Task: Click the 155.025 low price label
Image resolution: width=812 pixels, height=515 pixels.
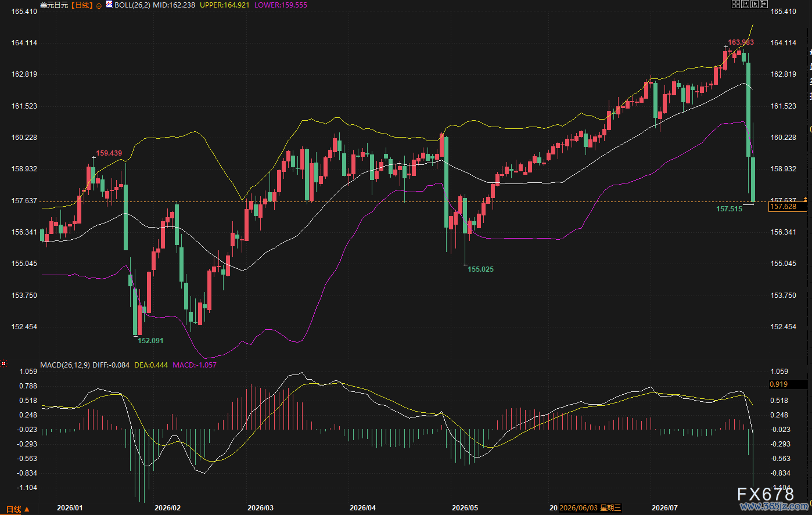Action: point(481,269)
